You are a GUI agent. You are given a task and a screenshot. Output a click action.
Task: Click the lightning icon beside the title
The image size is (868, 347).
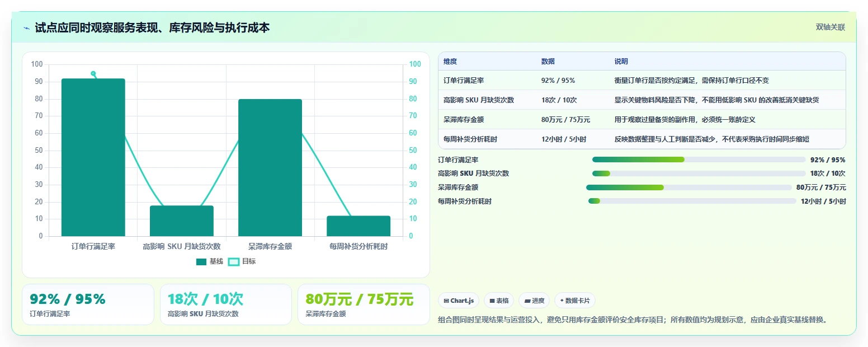26,28
